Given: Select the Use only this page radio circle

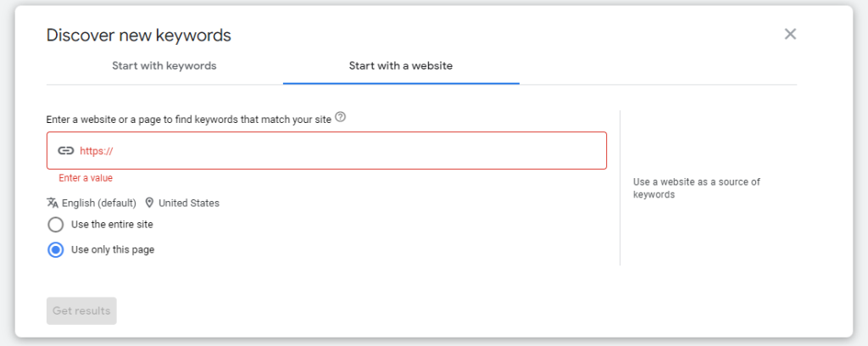Looking at the screenshot, I should pyautogui.click(x=56, y=249).
